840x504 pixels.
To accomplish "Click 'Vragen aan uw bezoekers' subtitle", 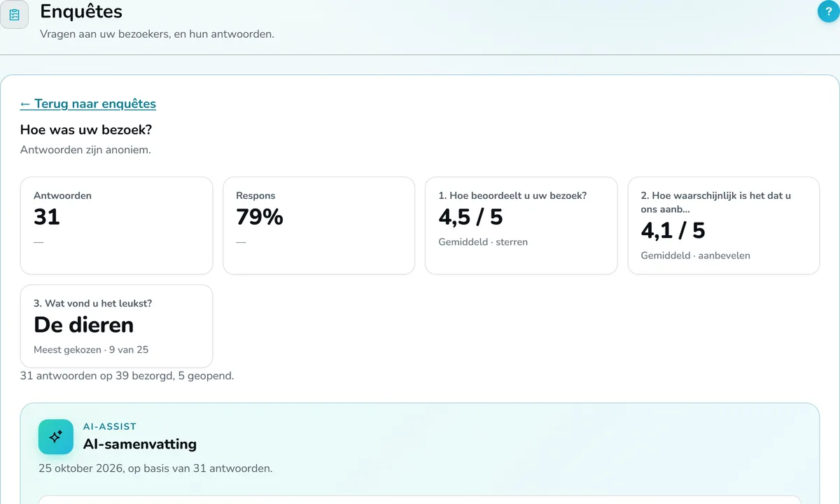I will (x=157, y=34).
